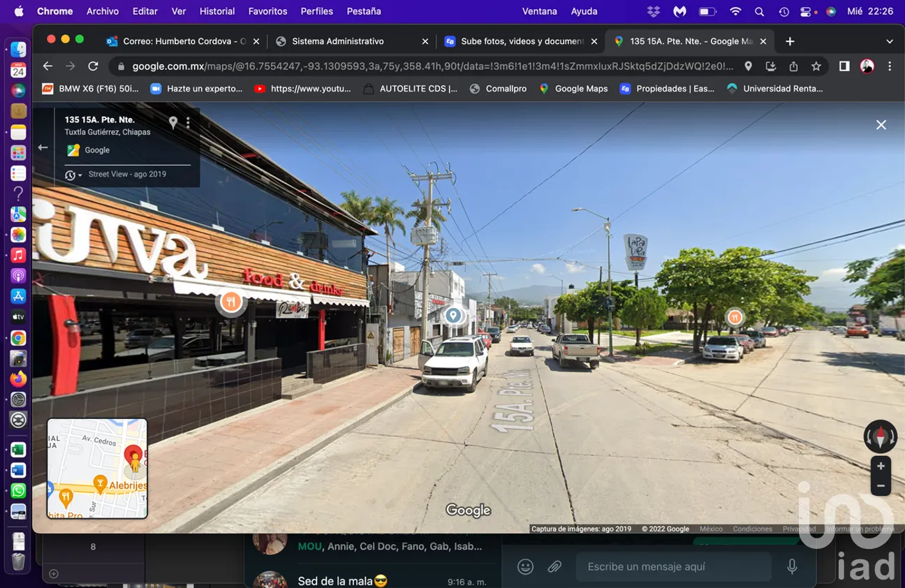Open the Perfiles menu
The height and width of the screenshot is (588, 905).
pyautogui.click(x=317, y=11)
